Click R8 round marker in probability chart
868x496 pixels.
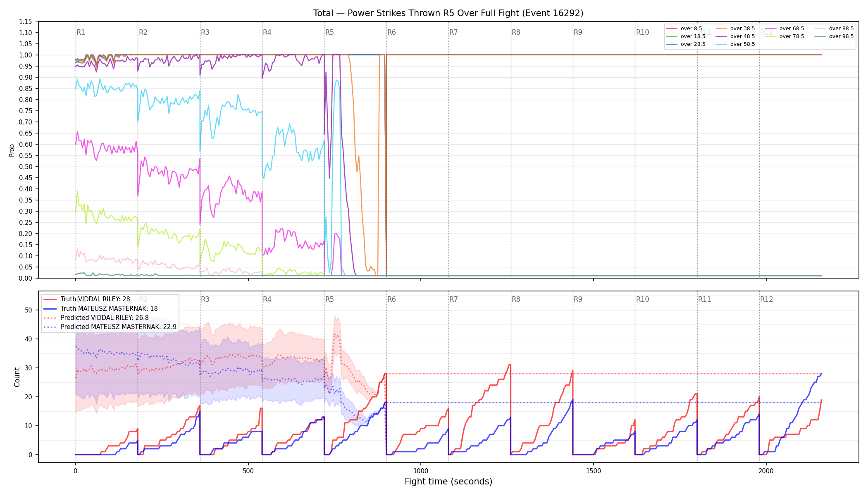point(516,32)
